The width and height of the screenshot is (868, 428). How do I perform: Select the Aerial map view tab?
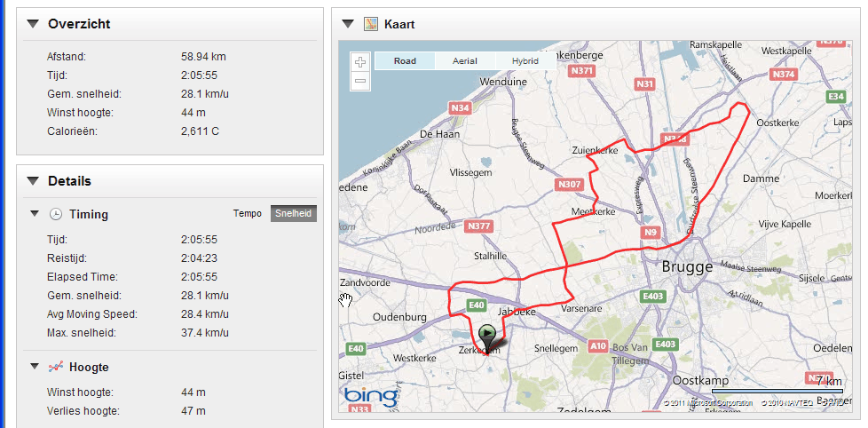(465, 61)
